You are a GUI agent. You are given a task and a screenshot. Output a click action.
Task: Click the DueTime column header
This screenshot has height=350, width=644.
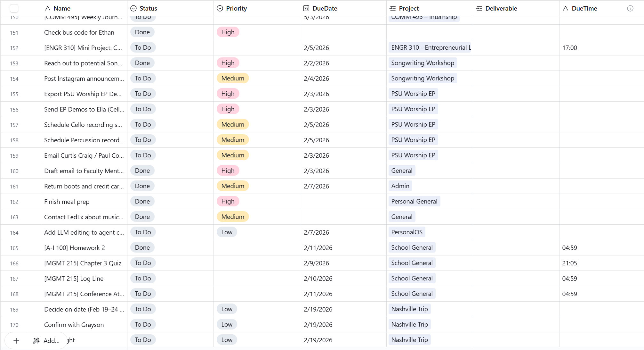[584, 8]
